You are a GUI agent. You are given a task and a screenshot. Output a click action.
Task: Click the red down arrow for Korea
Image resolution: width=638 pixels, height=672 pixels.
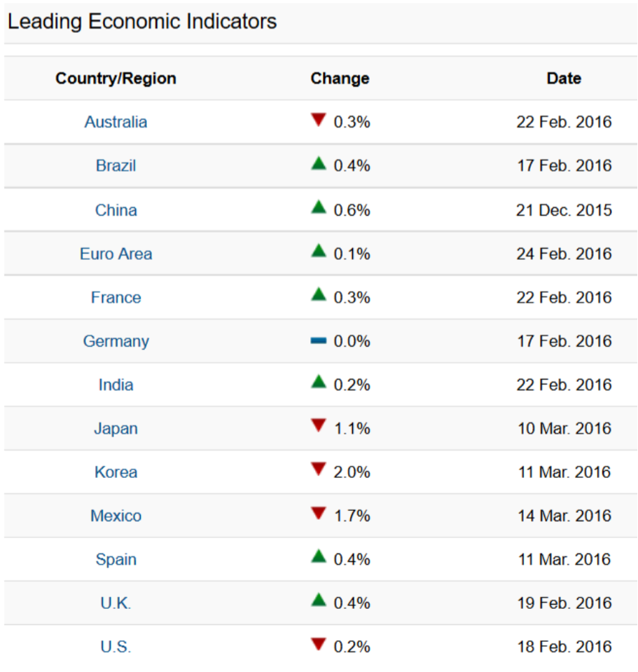tap(318, 469)
